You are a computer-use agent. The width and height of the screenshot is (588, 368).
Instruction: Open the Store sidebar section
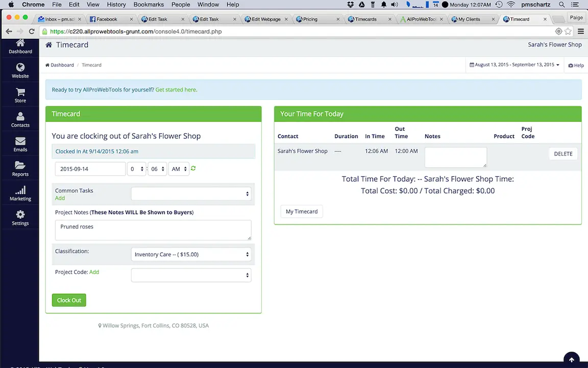point(20,96)
